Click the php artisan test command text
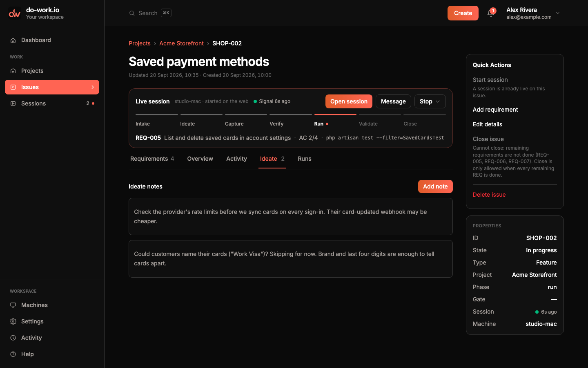The width and height of the screenshot is (588, 368). click(385, 138)
